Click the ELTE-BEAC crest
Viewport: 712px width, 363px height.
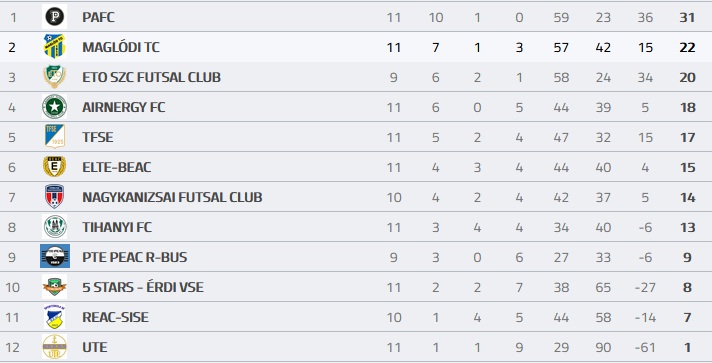(54, 167)
